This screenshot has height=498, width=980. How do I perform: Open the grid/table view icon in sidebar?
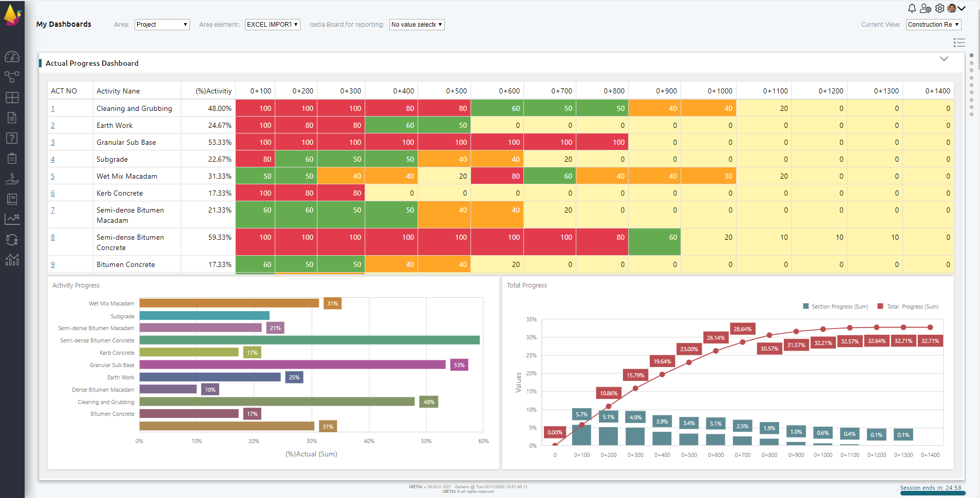[12, 98]
